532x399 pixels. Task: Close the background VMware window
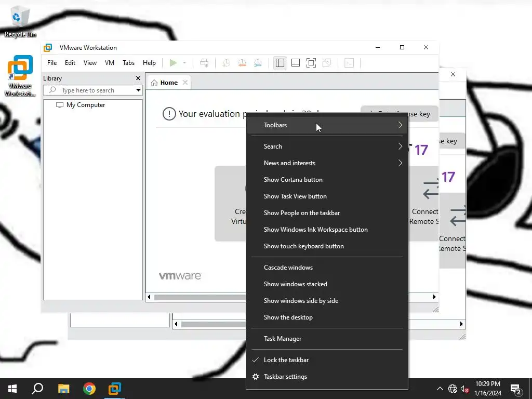(453, 74)
